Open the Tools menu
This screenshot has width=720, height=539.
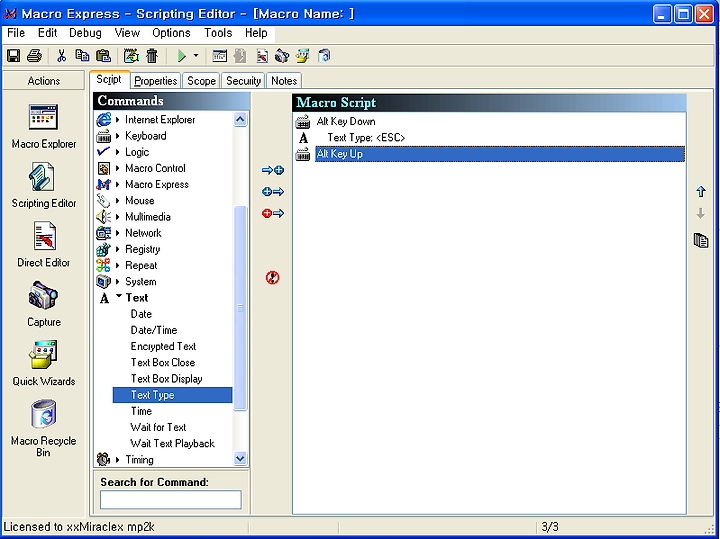tap(218, 33)
